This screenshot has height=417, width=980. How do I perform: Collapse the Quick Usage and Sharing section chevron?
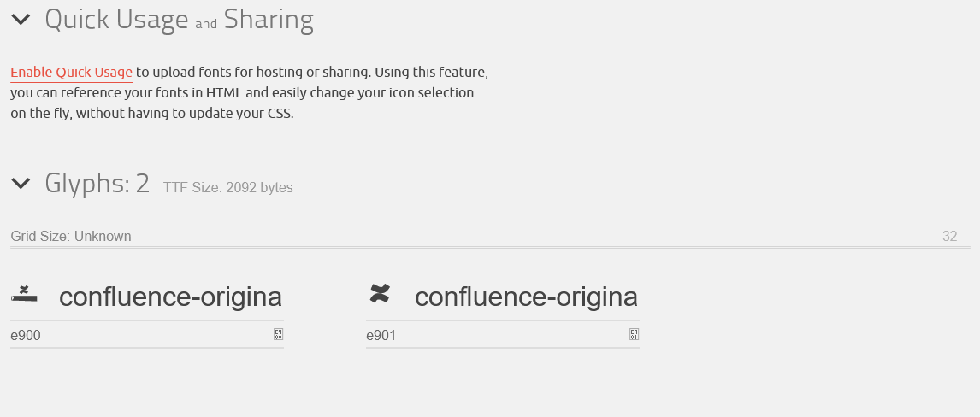[21, 20]
